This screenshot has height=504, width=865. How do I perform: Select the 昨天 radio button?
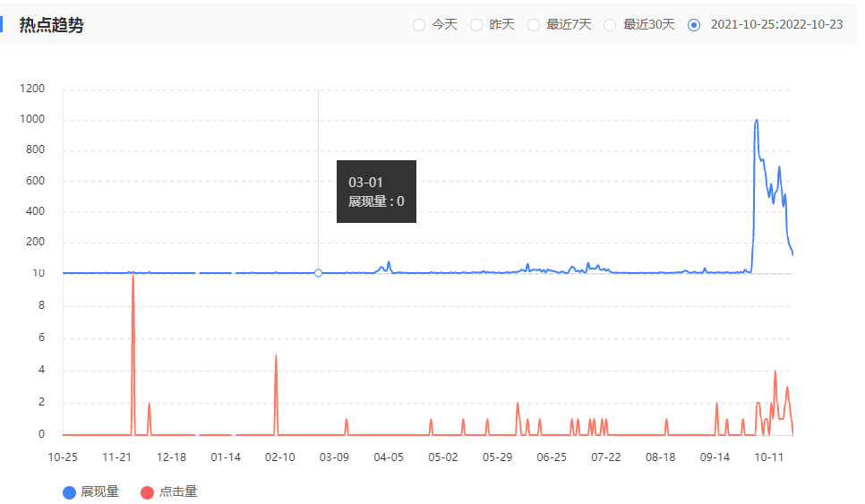[x=476, y=25]
